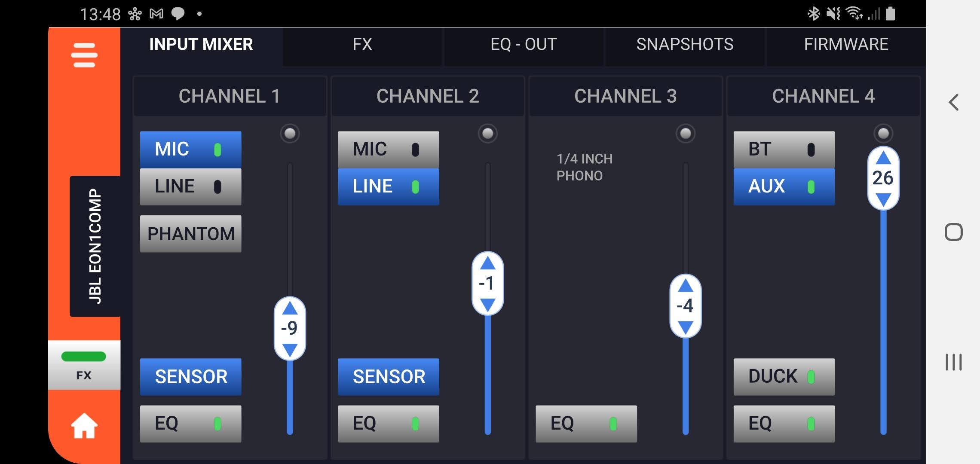Switch to the EQ - OUT tab
The image size is (980, 464).
tap(524, 45)
